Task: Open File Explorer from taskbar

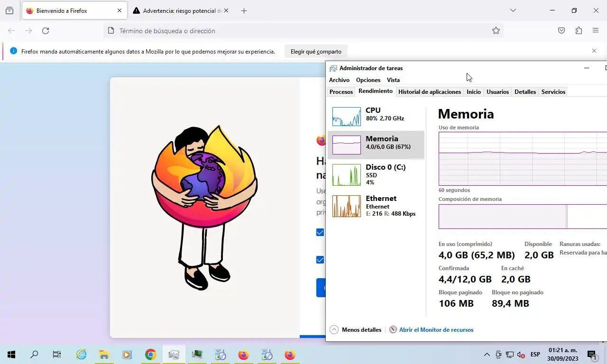Action: point(104,355)
